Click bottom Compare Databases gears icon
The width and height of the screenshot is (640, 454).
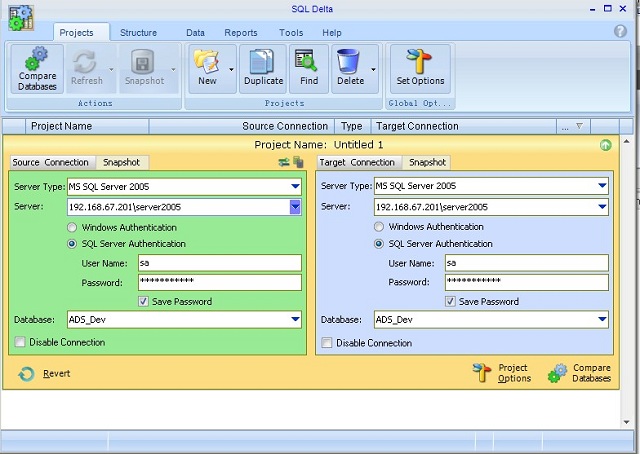click(x=558, y=373)
